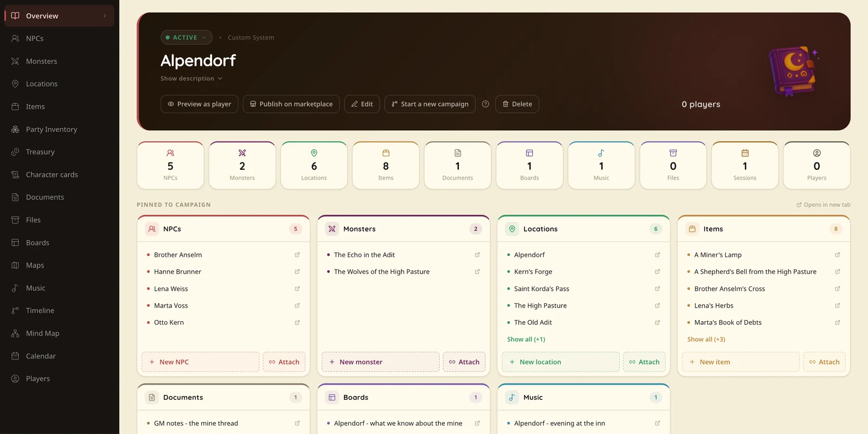Open external link icon for Marta's Book of Debts
868x434 pixels.
(838, 322)
